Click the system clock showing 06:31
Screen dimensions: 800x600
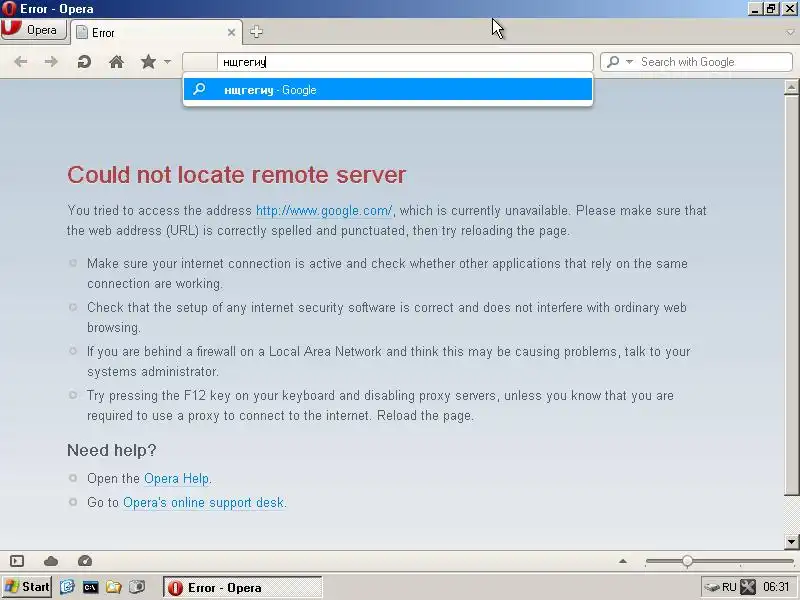coord(777,587)
